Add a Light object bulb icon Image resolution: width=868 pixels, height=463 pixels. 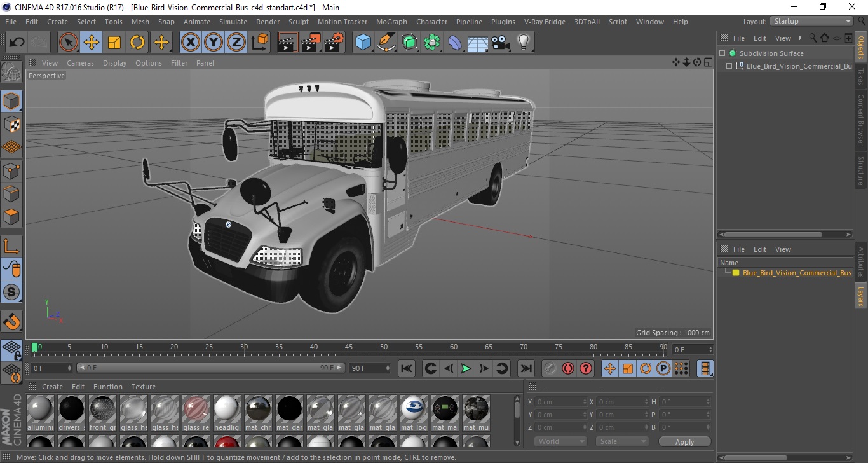coord(523,43)
